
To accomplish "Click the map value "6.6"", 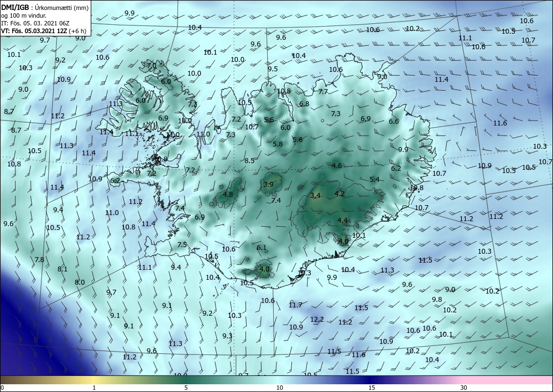I will pyautogui.click(x=394, y=121).
